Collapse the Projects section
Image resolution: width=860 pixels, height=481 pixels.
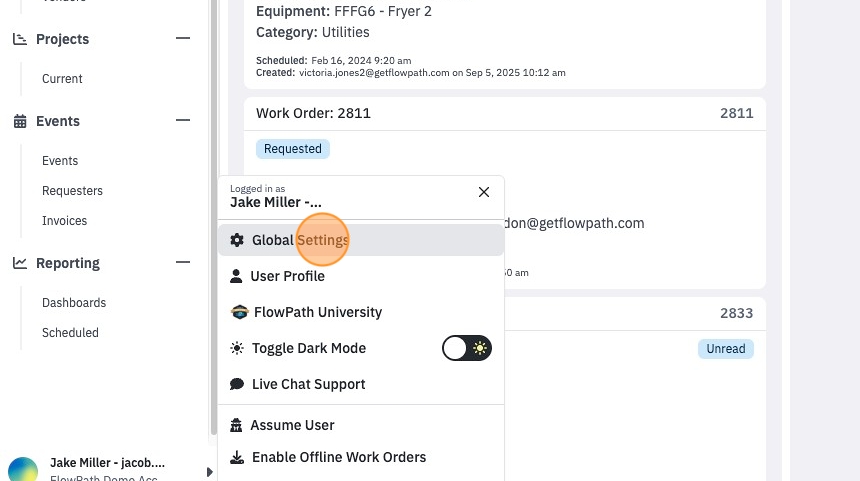click(183, 38)
